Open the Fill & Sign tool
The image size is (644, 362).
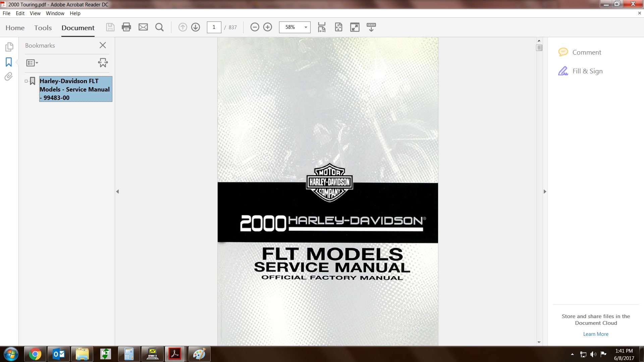pos(587,71)
